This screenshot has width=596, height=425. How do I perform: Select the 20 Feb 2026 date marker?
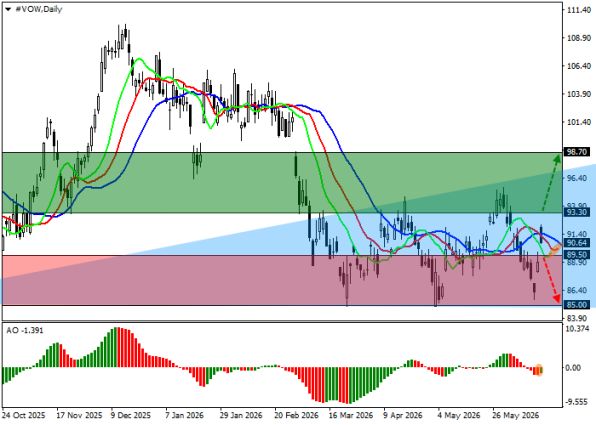(296, 415)
